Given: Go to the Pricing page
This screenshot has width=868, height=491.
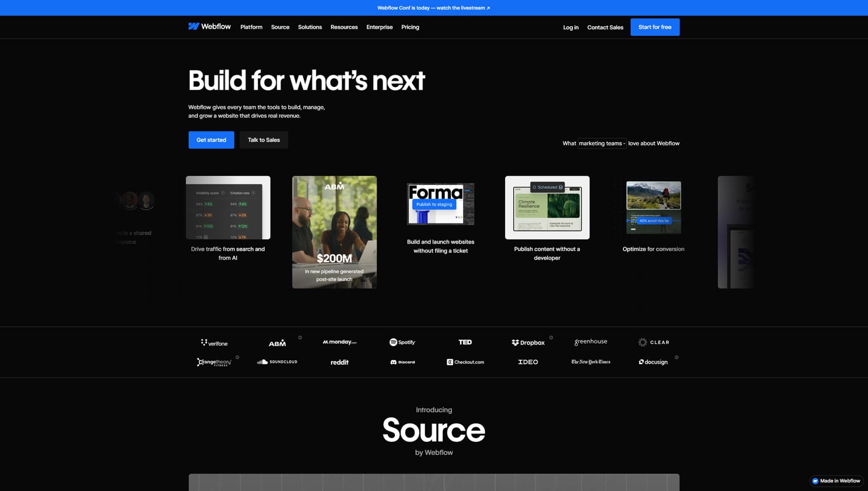Looking at the screenshot, I should click(x=410, y=27).
